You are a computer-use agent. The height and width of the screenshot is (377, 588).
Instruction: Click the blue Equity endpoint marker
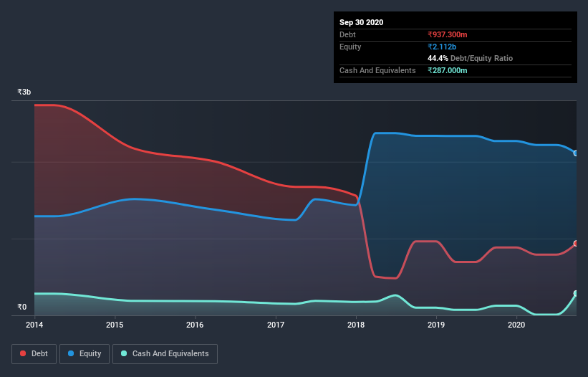[576, 153]
